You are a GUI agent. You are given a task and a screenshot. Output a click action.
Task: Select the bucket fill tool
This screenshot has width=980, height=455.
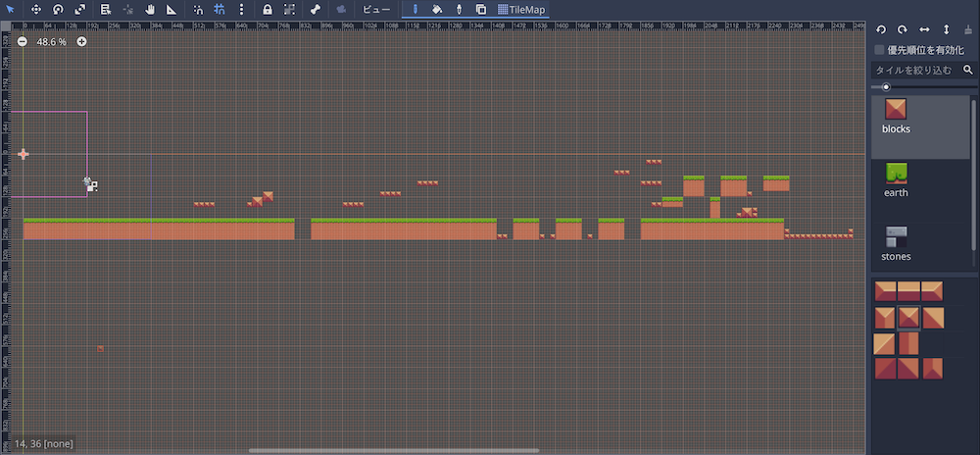click(x=437, y=10)
